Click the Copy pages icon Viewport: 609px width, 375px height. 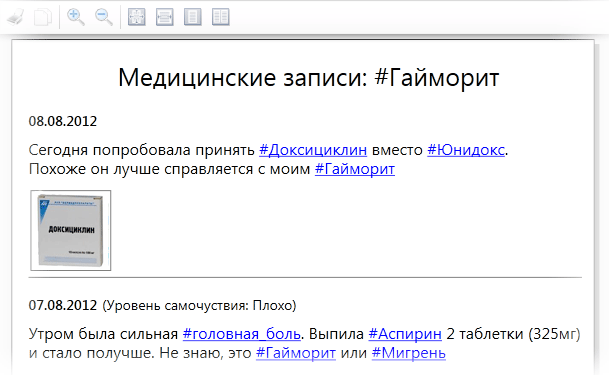click(43, 17)
